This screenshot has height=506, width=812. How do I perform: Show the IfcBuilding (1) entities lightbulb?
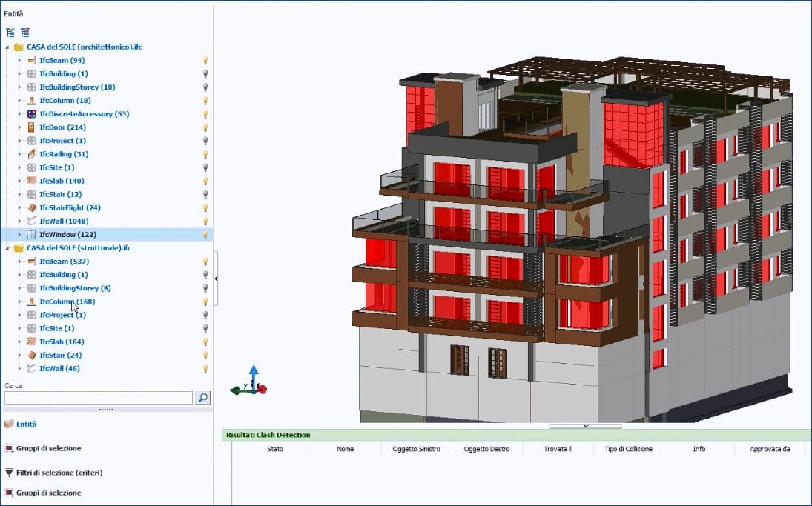tap(205, 73)
